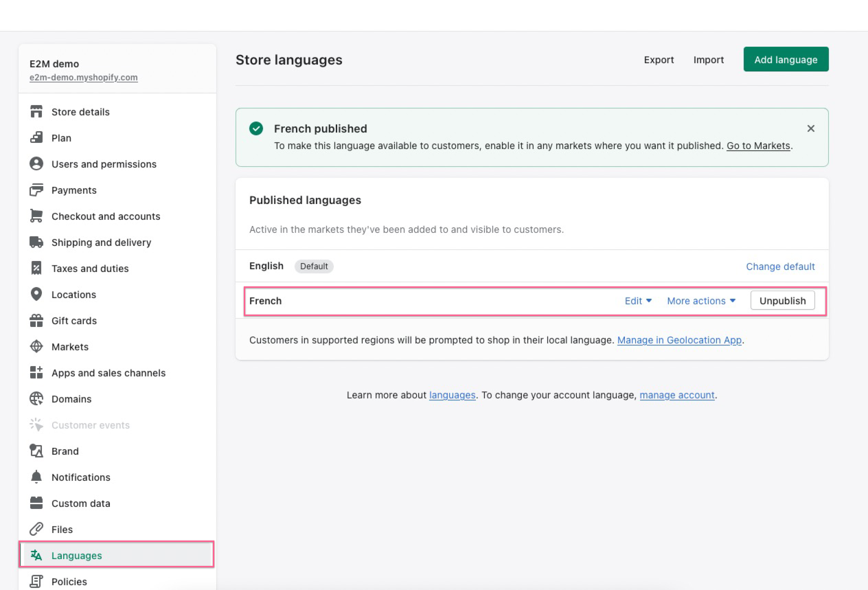
Task: Open the e2m-demo.myshopify.com store link
Action: [x=83, y=78]
